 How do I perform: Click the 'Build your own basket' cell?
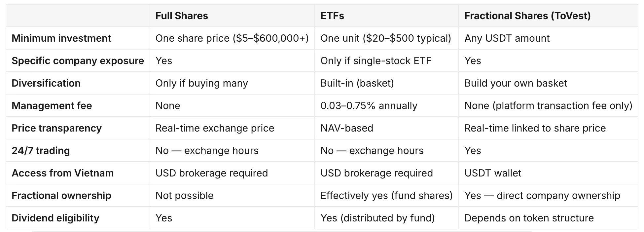click(x=516, y=83)
